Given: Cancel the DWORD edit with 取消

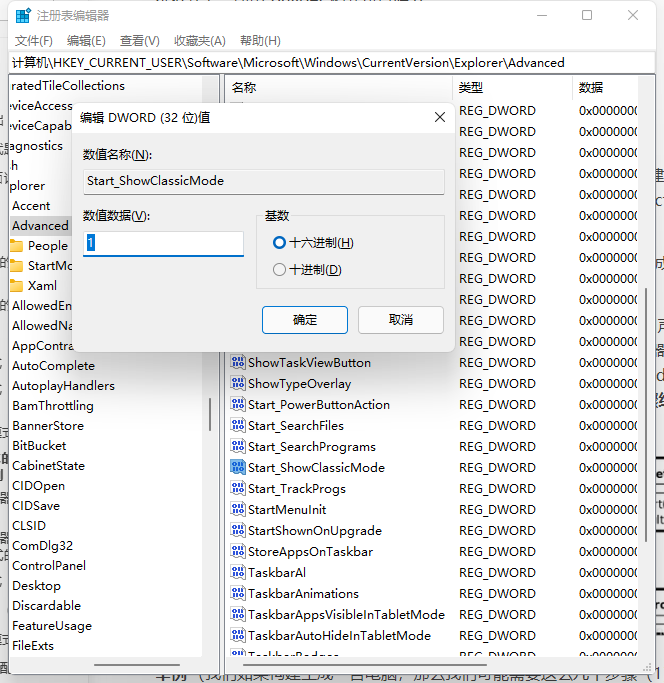Looking at the screenshot, I should [x=401, y=320].
